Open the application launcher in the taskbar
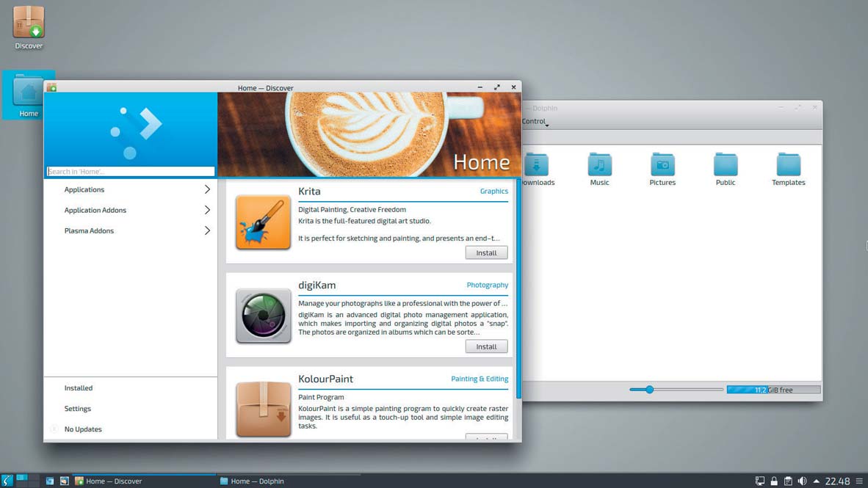 [7, 481]
